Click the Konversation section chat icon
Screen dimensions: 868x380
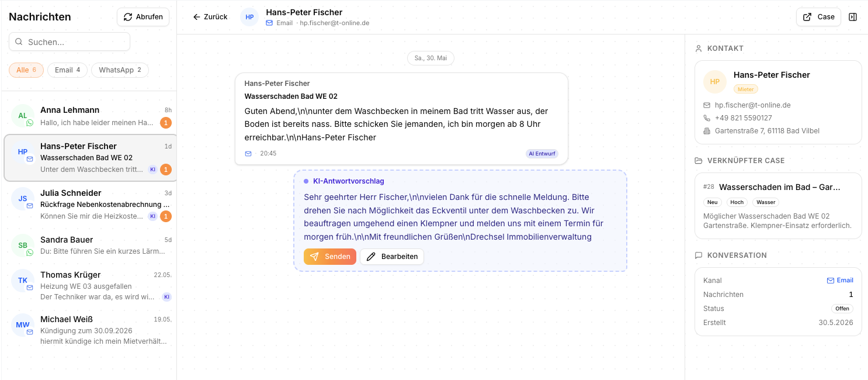coord(699,255)
